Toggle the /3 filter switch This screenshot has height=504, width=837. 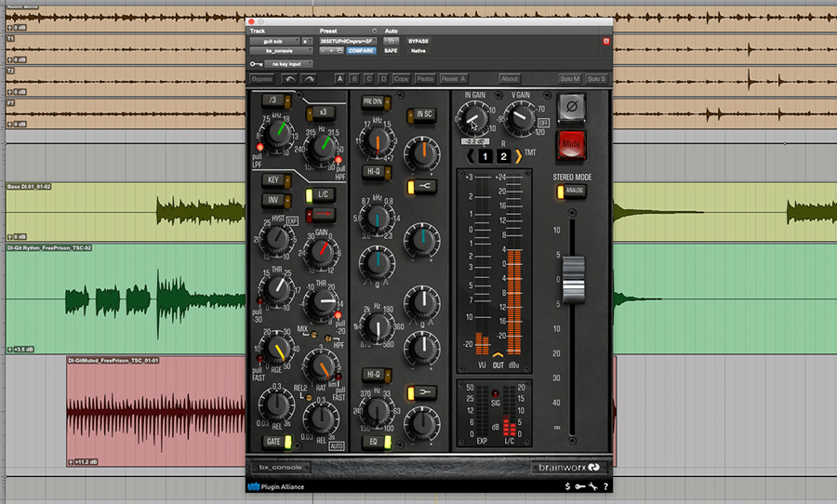pyautogui.click(x=276, y=99)
